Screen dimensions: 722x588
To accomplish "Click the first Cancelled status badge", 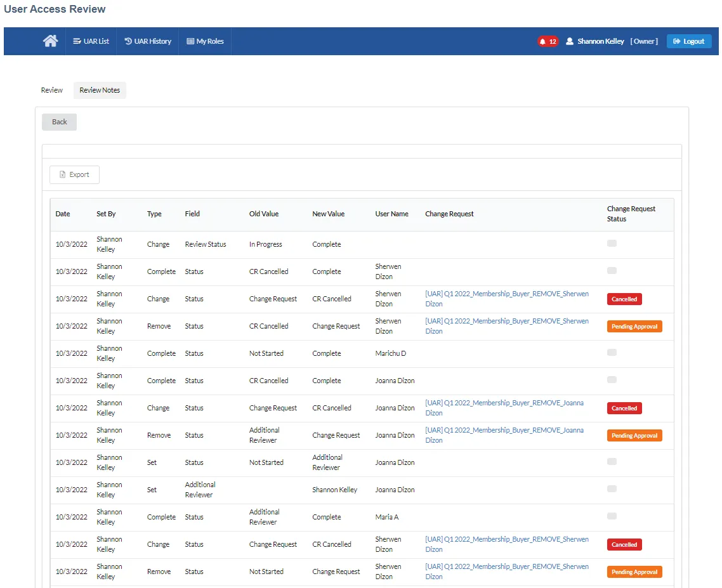I will point(624,299).
